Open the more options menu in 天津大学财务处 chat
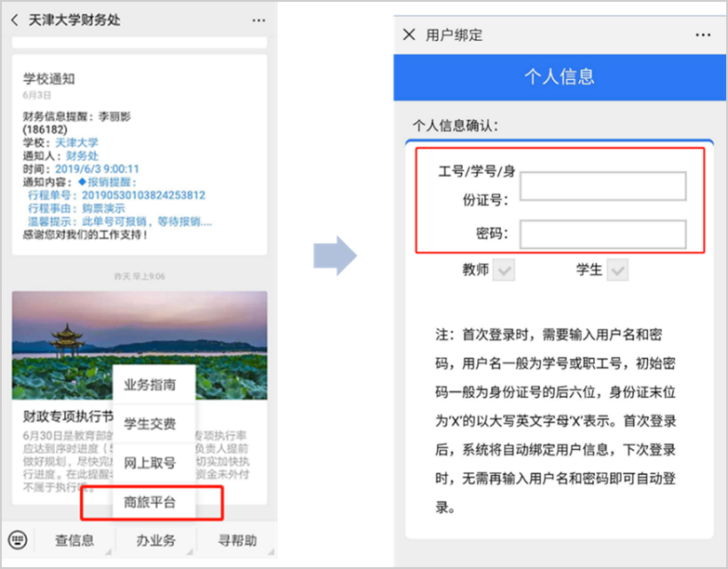The height and width of the screenshot is (569, 728). 258,20
